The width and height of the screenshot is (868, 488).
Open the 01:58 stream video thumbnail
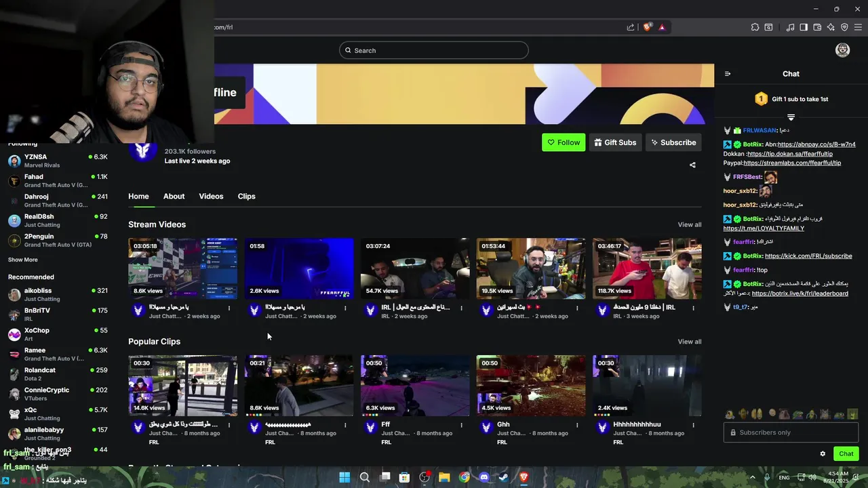click(x=299, y=268)
